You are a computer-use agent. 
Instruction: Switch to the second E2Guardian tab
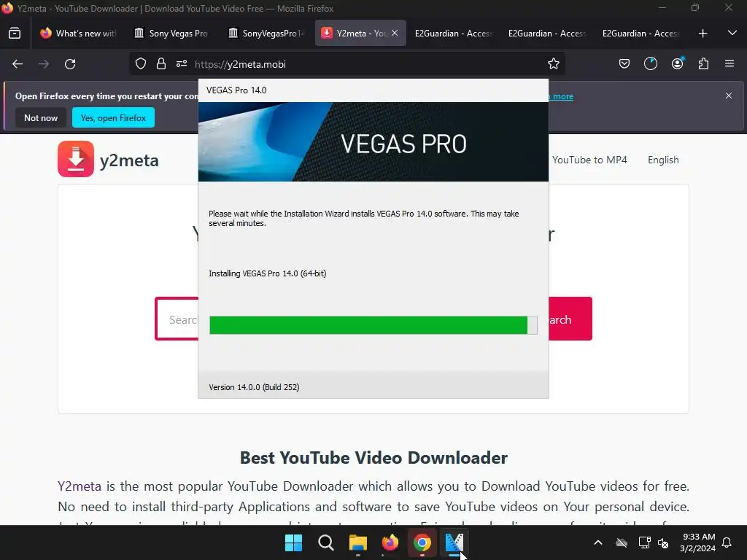[x=546, y=34]
